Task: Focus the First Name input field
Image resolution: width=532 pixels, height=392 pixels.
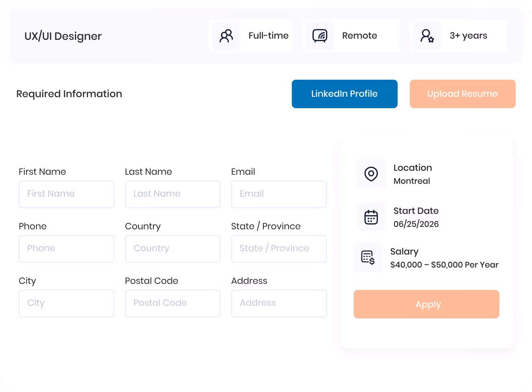Action: tap(67, 194)
